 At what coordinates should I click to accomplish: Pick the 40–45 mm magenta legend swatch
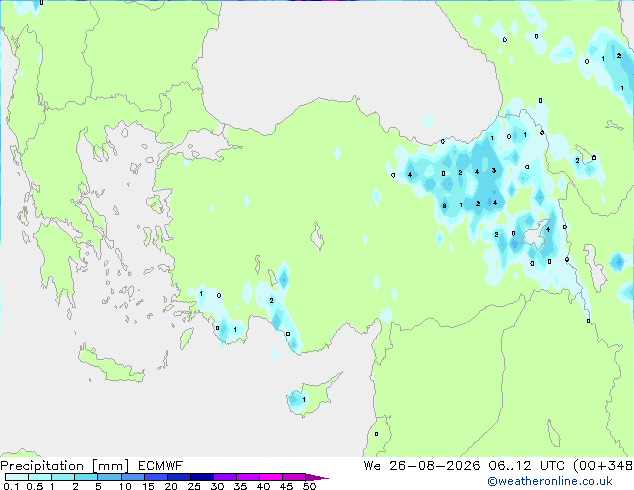tap(271, 477)
